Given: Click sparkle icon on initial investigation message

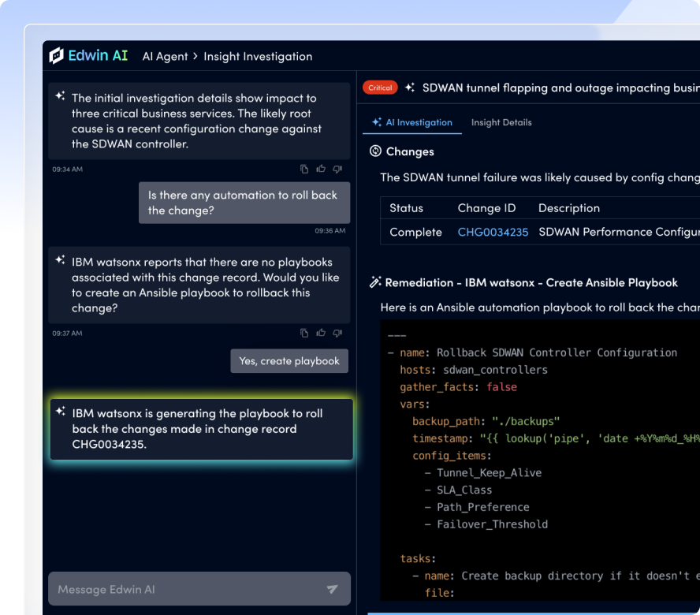Looking at the screenshot, I should (60, 96).
